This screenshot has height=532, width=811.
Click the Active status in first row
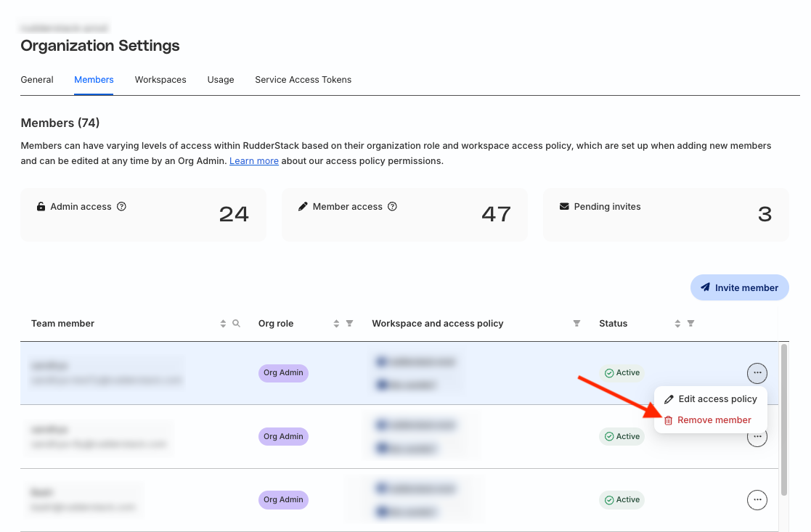622,373
